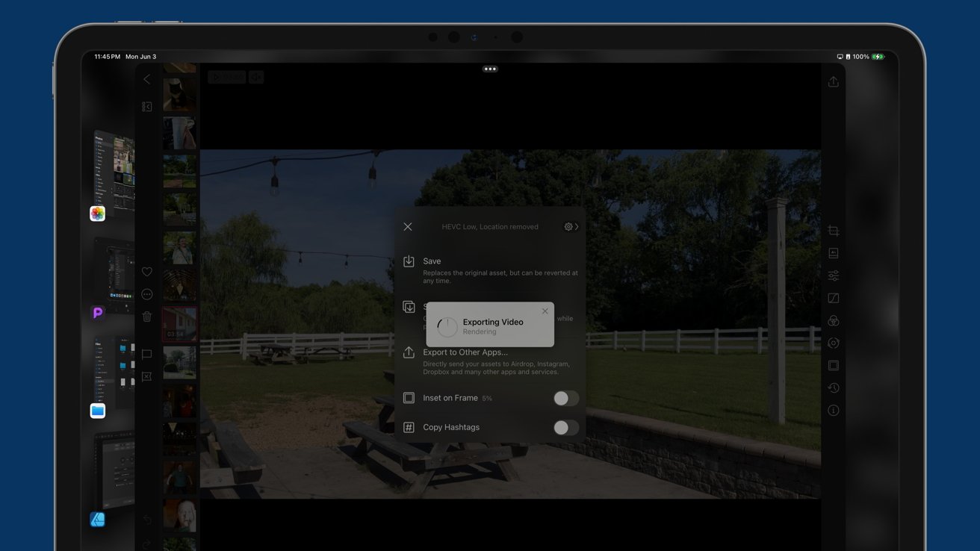Select the bald man portrait thumbnail

(180, 515)
